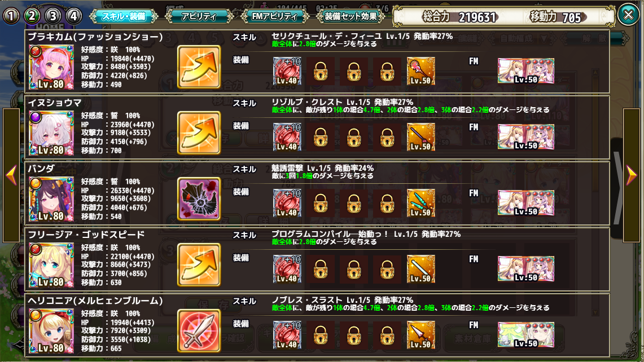644x362 pixels.
Task: Click ヘリコニア sword skill icon
Action: 199,331
